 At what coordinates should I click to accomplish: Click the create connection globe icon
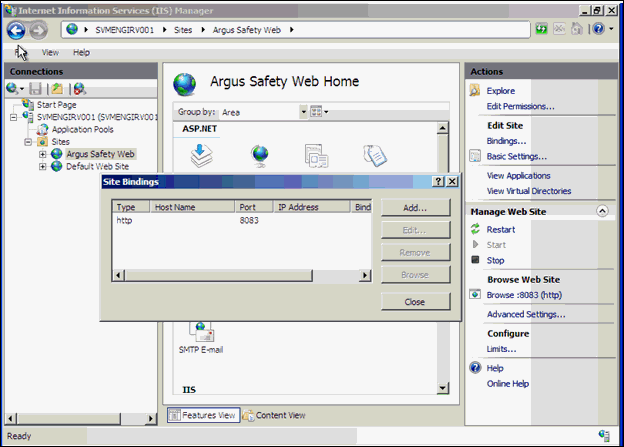(12, 88)
